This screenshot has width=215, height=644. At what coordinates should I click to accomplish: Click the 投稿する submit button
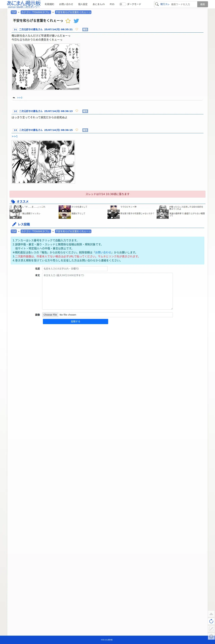[x=75, y=322]
